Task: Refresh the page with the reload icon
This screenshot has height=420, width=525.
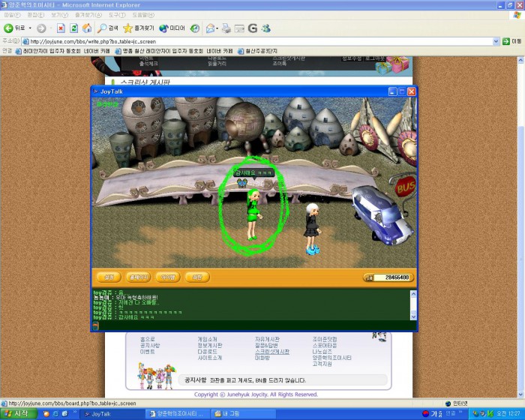Action: click(x=74, y=28)
